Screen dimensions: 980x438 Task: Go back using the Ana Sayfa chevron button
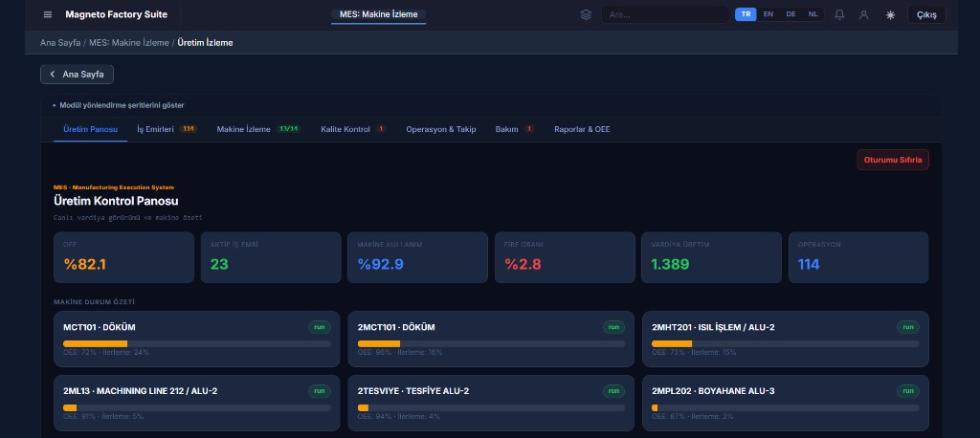click(78, 74)
